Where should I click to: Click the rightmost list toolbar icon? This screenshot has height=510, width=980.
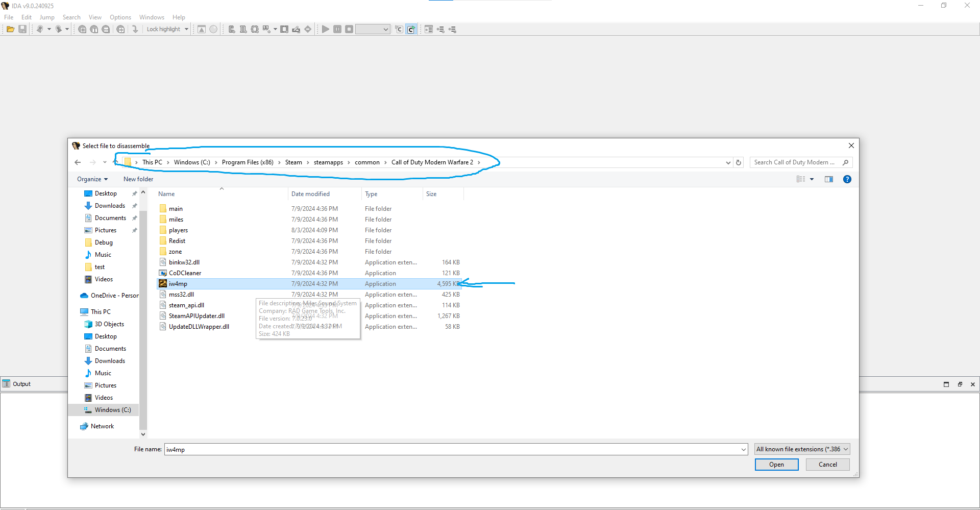pyautogui.click(x=452, y=29)
